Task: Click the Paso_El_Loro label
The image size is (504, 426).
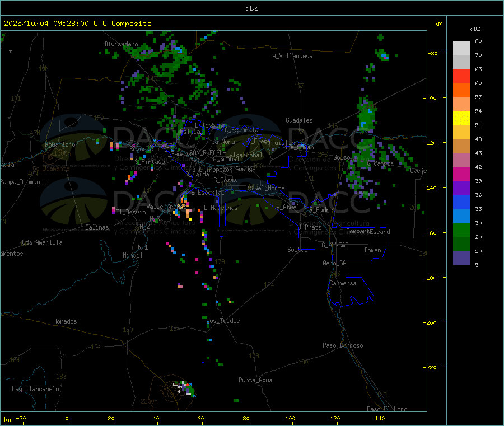Action: [387, 409]
